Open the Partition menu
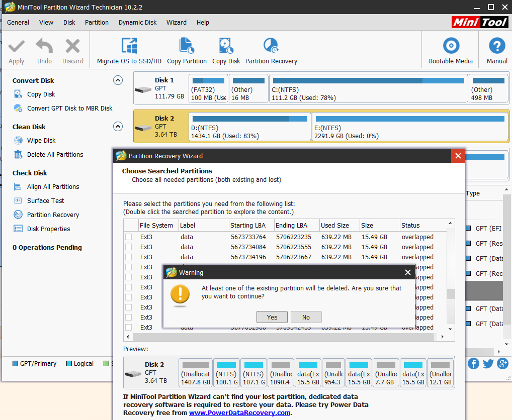 (97, 23)
